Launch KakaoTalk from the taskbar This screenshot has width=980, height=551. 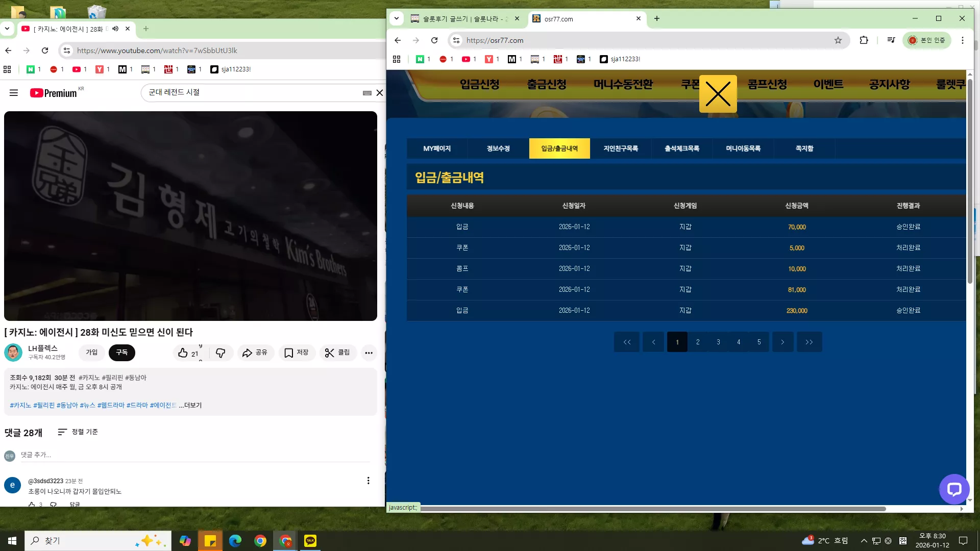pyautogui.click(x=310, y=540)
